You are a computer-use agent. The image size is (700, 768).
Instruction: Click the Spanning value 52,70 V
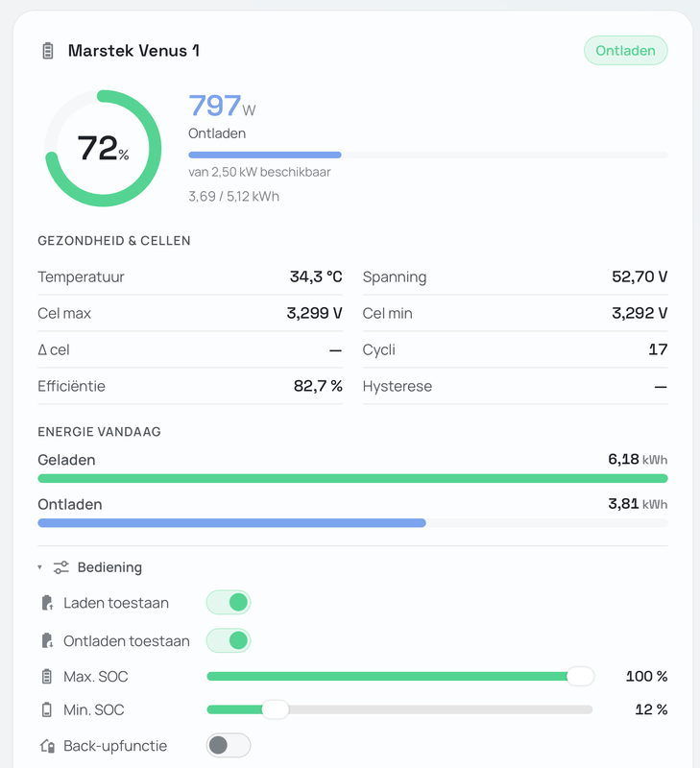(640, 276)
